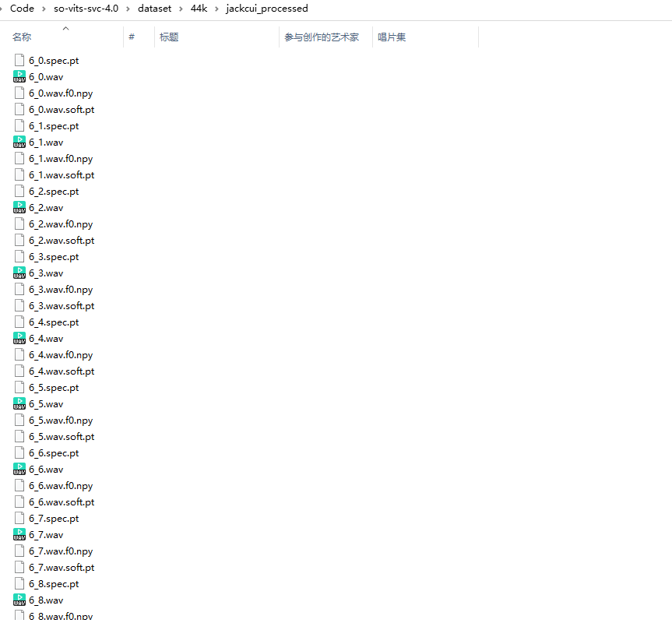Screen dimensions: 672x623
Task: Go to dataset folder in address bar
Action: [154, 9]
